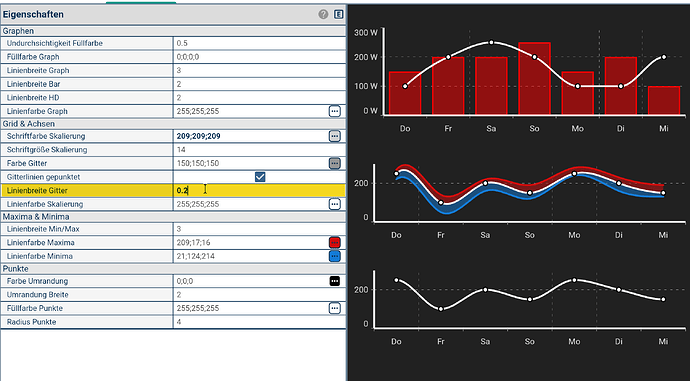
Task: Select the highlighted Linienbreite Gitter label
Action: [x=37, y=190]
